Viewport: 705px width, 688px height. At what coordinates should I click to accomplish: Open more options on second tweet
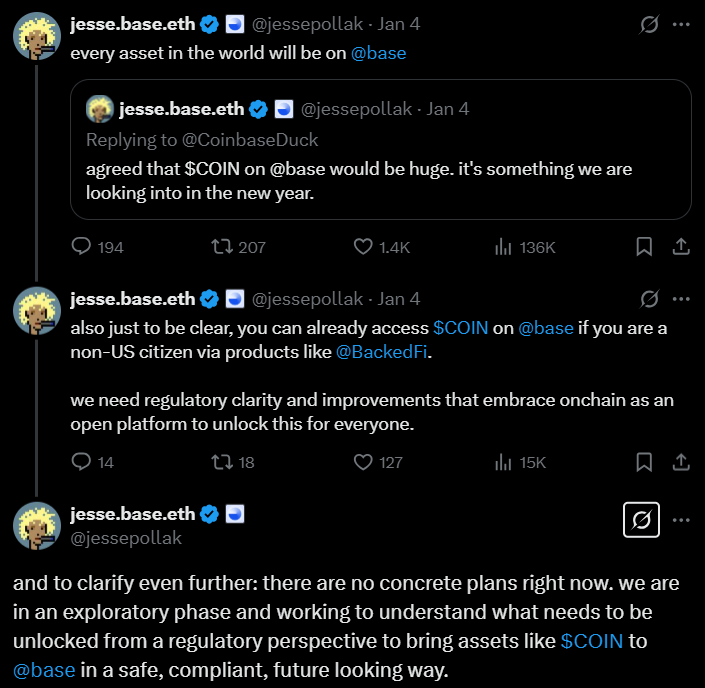point(681,298)
